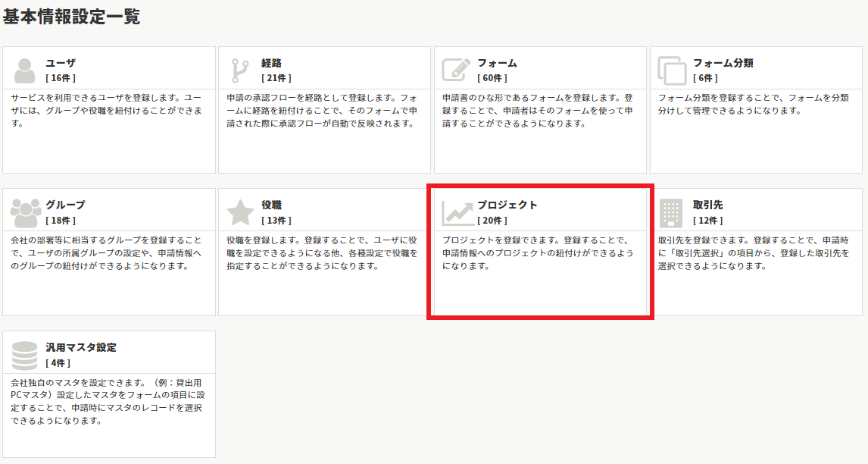Open the フォーム分類 title link
This screenshot has height=464, width=868.
[723, 63]
